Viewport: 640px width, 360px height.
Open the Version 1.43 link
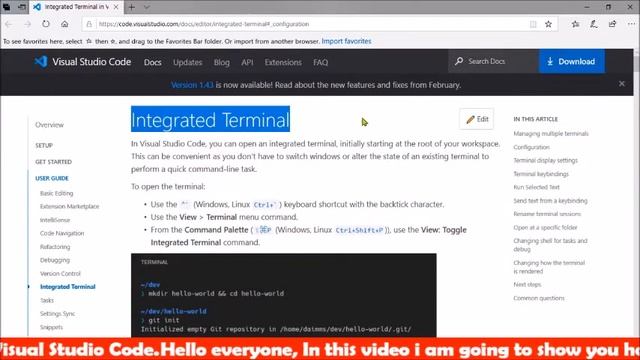pyautogui.click(x=192, y=85)
